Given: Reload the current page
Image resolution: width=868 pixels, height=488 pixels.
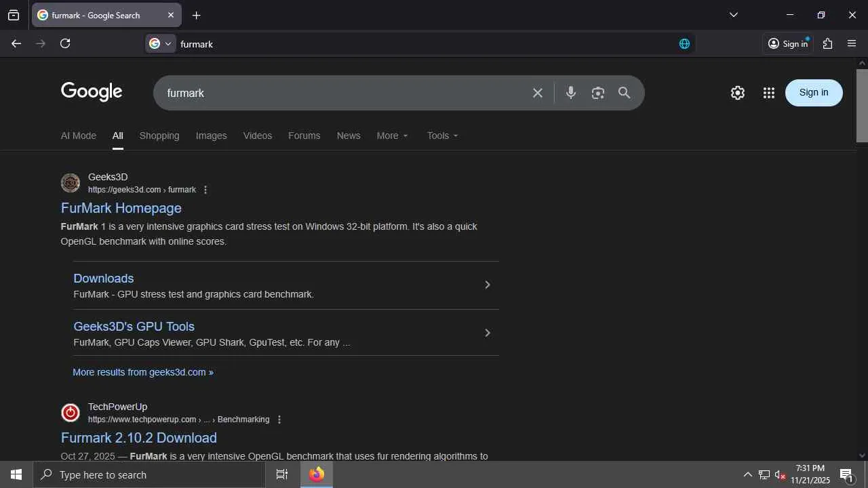Looking at the screenshot, I should [x=65, y=43].
